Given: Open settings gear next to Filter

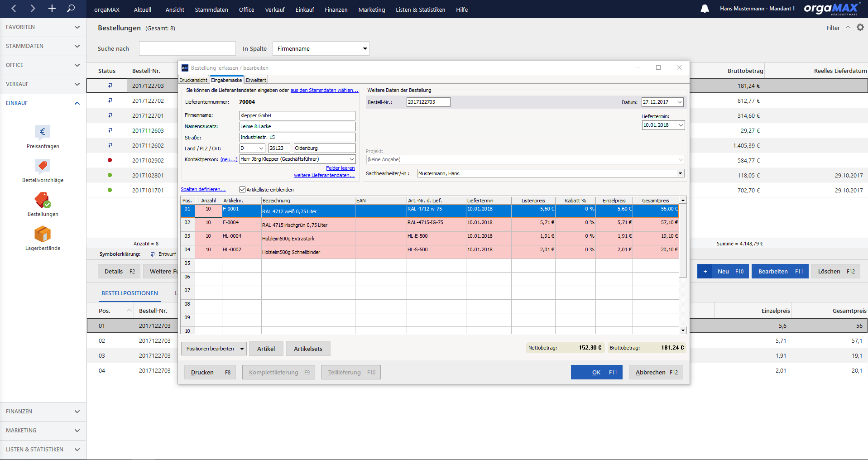Looking at the screenshot, I should tap(860, 28).
